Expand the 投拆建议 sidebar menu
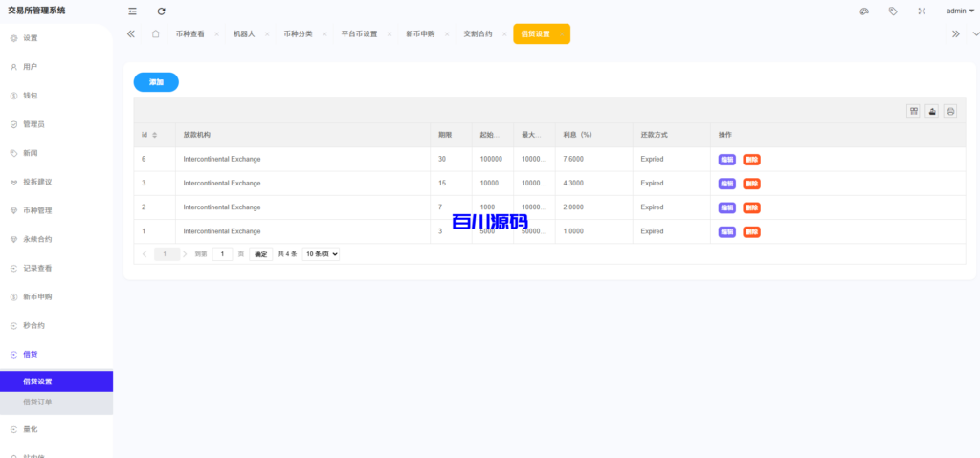980x458 pixels. coord(56,182)
